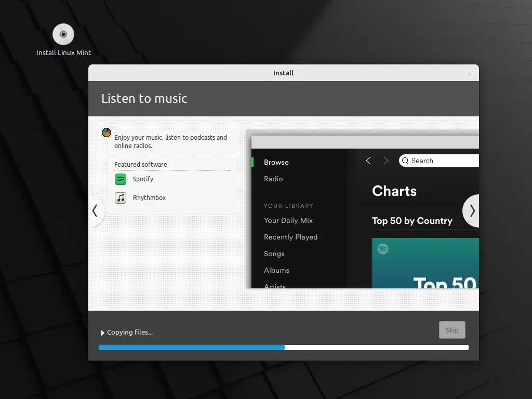Click the Spotify label under Featured software

(143, 179)
